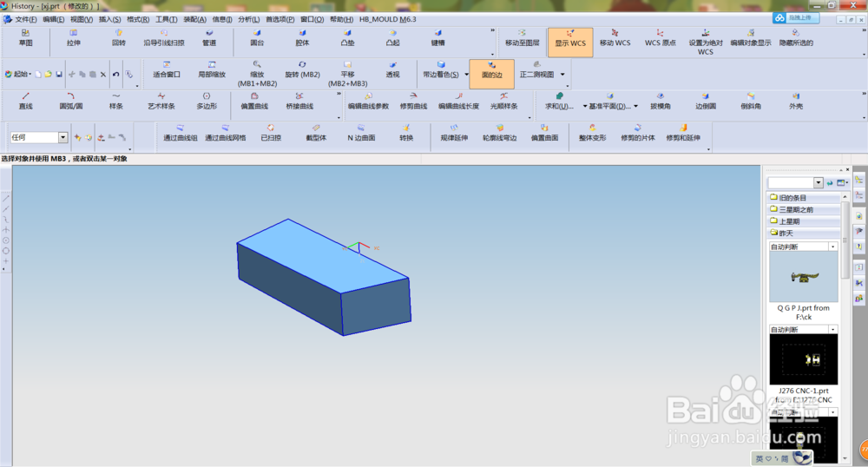This screenshot has width=868, height=467.
Task: Click 适合窗口 fit view
Action: tap(167, 69)
